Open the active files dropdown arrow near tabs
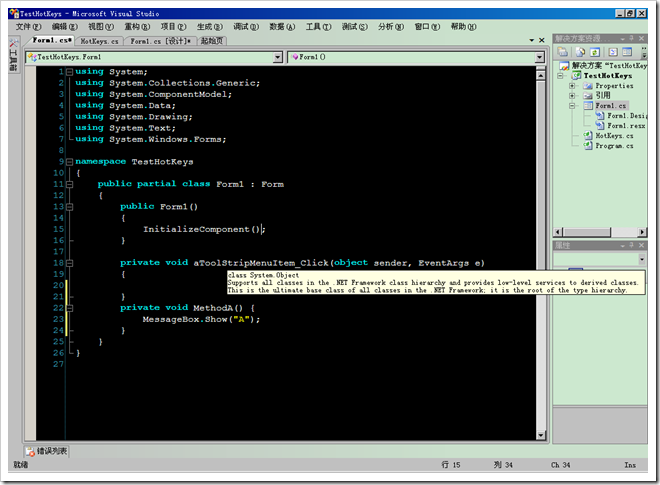The height and width of the screenshot is (485, 660). coord(532,40)
